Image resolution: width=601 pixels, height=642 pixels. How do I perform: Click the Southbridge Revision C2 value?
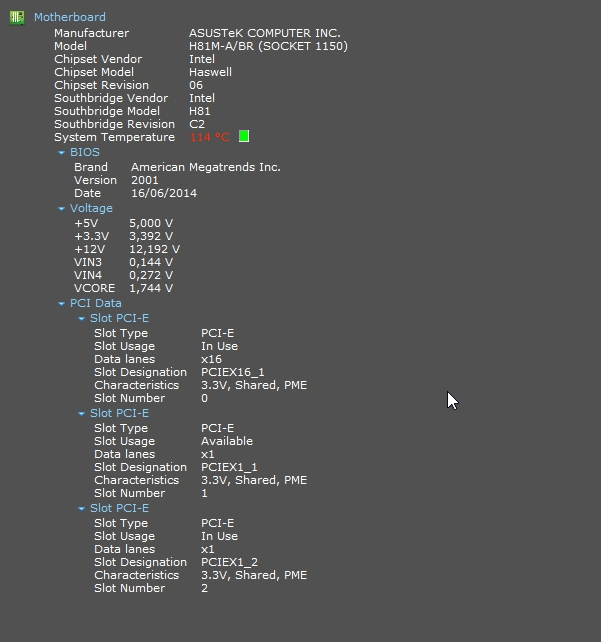pyautogui.click(x=197, y=124)
